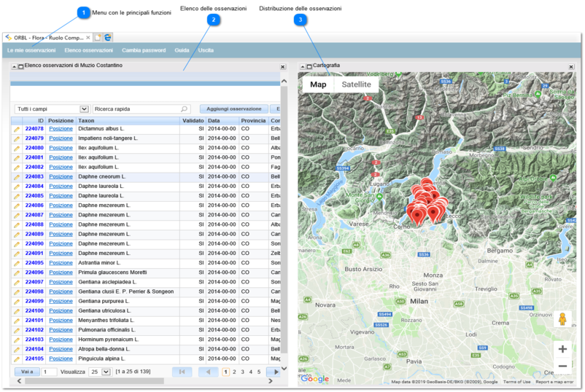The image size is (585, 392).
Task: Click Uscita to log out
Action: pos(206,50)
